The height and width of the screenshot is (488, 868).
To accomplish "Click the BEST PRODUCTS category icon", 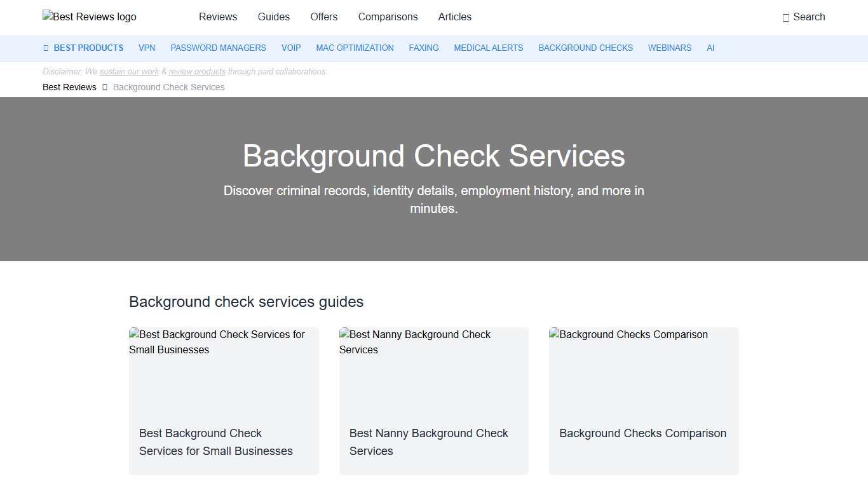I will (x=45, y=48).
